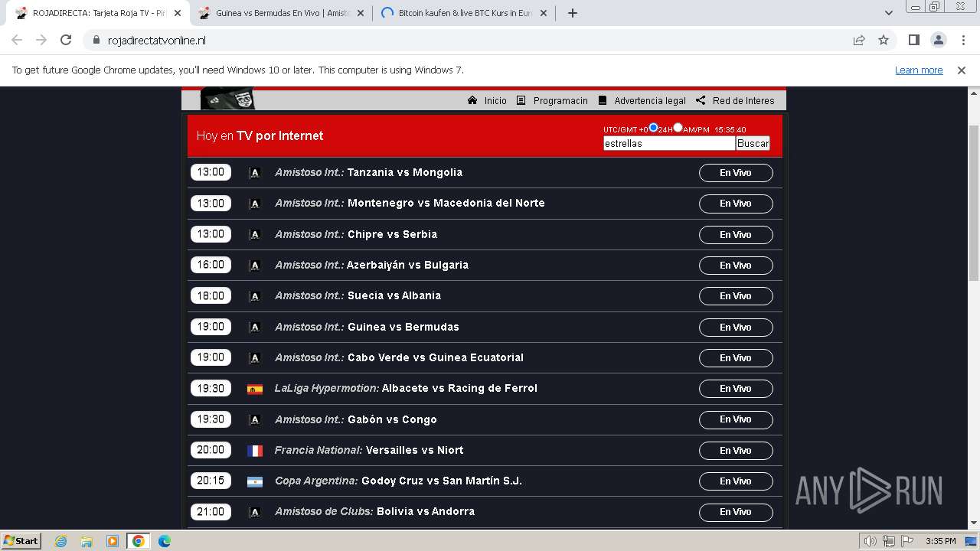Switch to ROJADIRECTA Tarjeta Roja TV tab
Viewport: 980px width, 551px height.
tap(99, 13)
